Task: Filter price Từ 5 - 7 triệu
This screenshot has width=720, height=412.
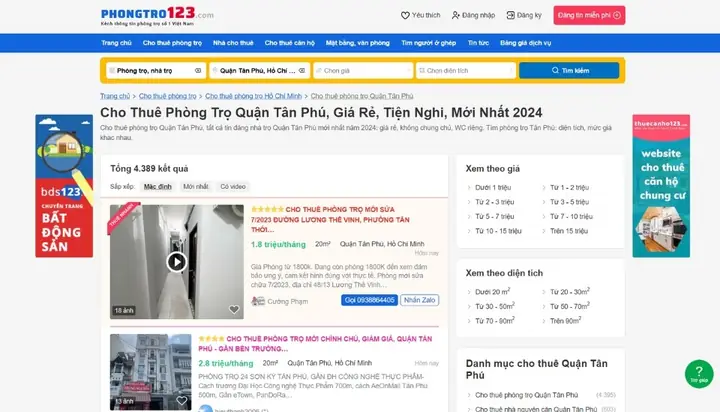Action: 495,216
